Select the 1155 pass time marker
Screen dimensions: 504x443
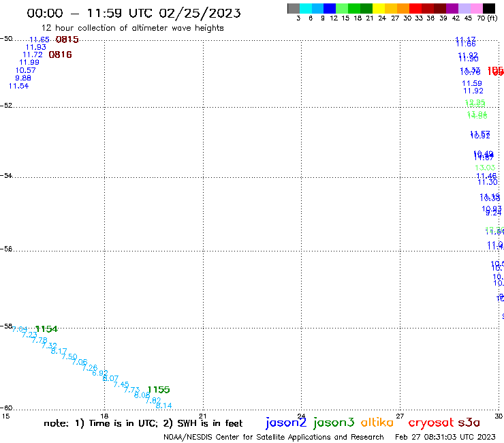click(x=159, y=390)
